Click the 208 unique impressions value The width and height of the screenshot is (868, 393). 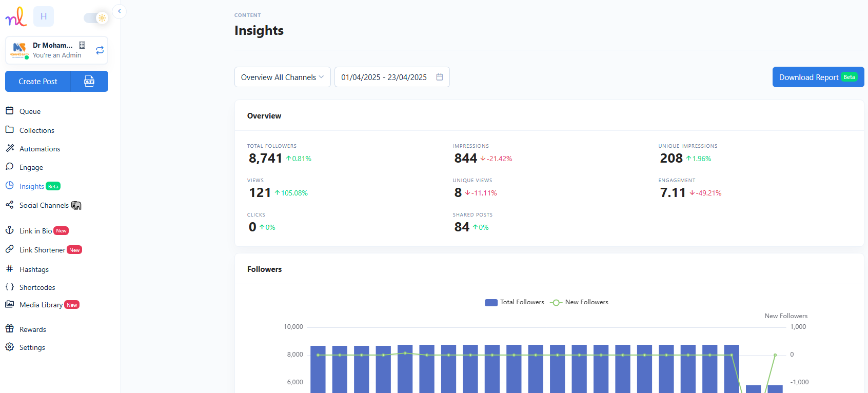[672, 158]
